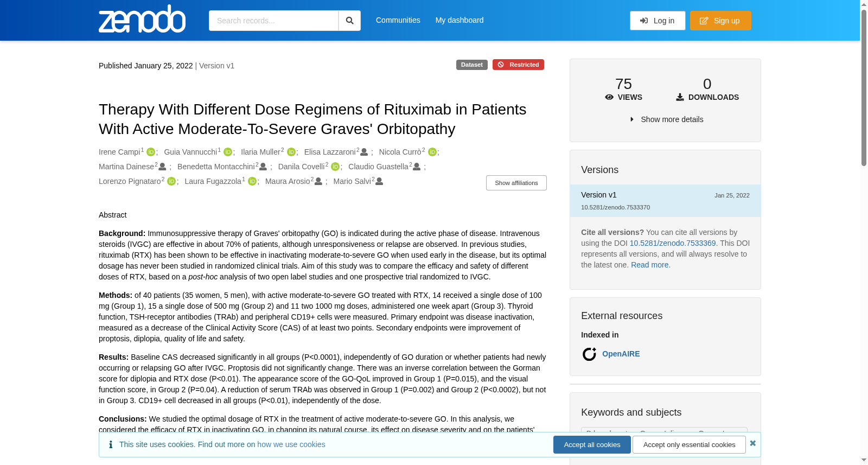Click the version DOI 10.5281/zenodo.7533370 text
This screenshot has height=465, width=868.
(x=615, y=207)
